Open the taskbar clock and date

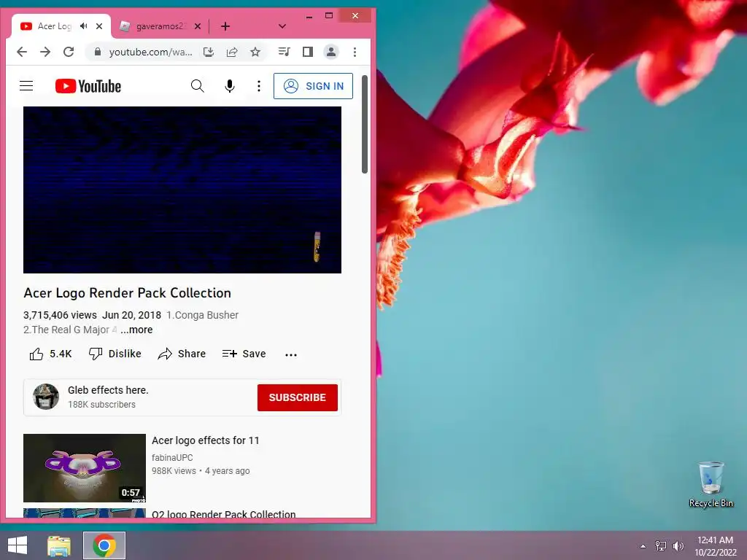click(715, 545)
